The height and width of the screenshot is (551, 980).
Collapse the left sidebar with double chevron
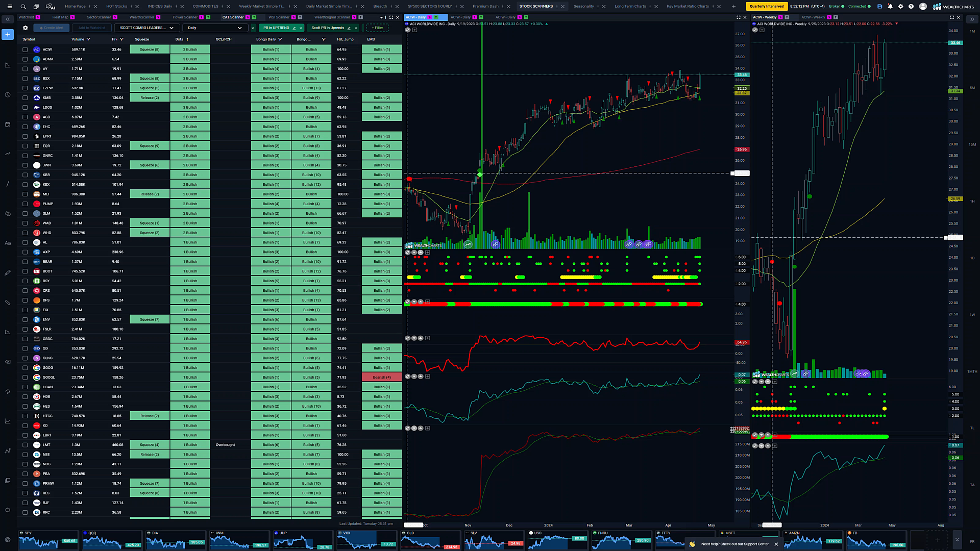(x=8, y=19)
